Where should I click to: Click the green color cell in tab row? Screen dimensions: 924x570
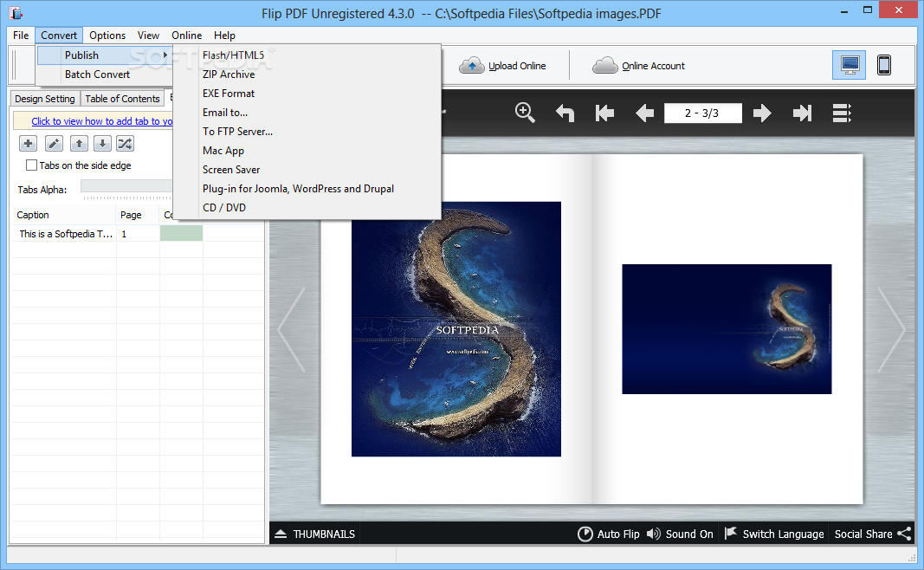tap(182, 233)
